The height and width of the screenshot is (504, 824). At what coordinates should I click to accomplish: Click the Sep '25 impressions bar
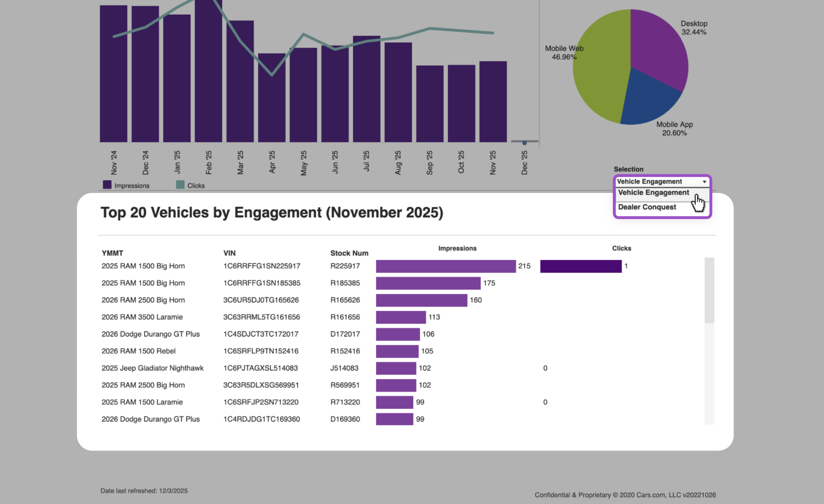click(x=430, y=104)
